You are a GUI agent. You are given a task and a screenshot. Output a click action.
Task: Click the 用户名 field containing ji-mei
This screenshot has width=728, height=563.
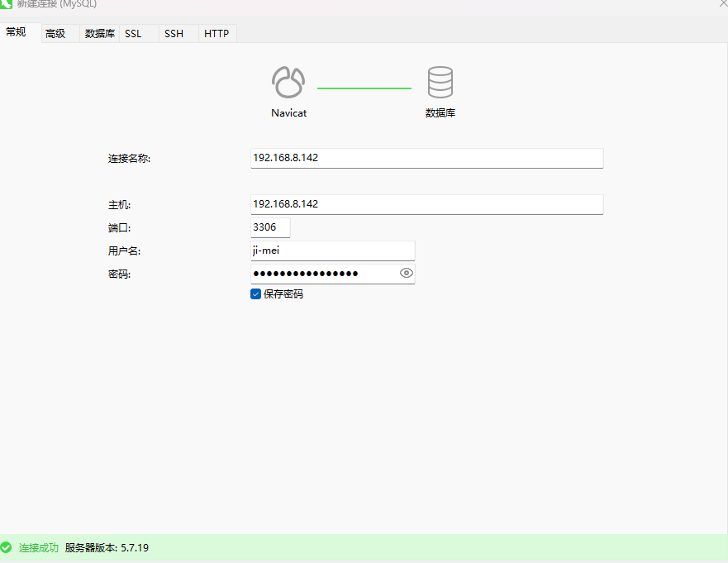click(332, 250)
